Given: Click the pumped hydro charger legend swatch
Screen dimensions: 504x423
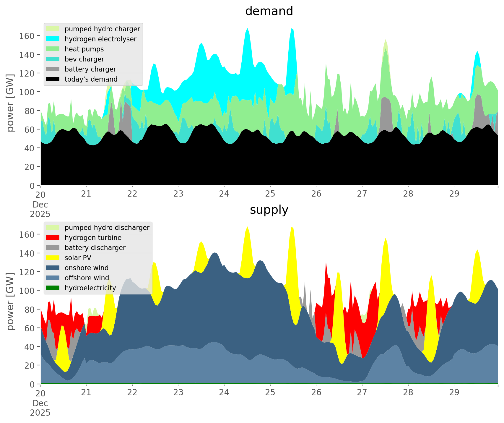Looking at the screenshot, I should 53,29.
